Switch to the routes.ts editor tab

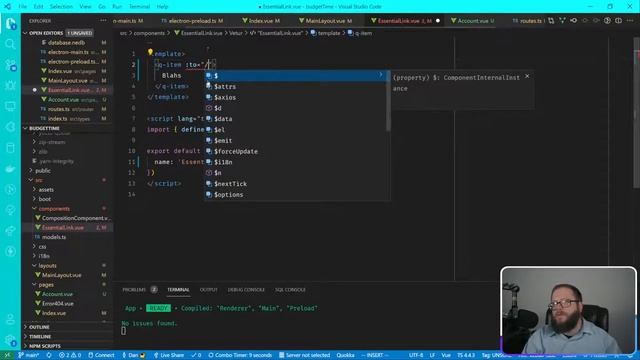pyautogui.click(x=529, y=20)
